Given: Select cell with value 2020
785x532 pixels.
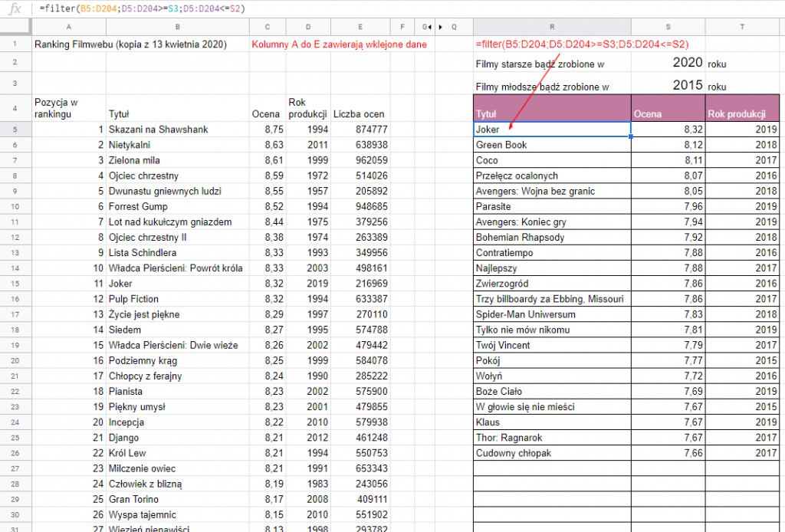Looking at the screenshot, I should tap(668, 63).
